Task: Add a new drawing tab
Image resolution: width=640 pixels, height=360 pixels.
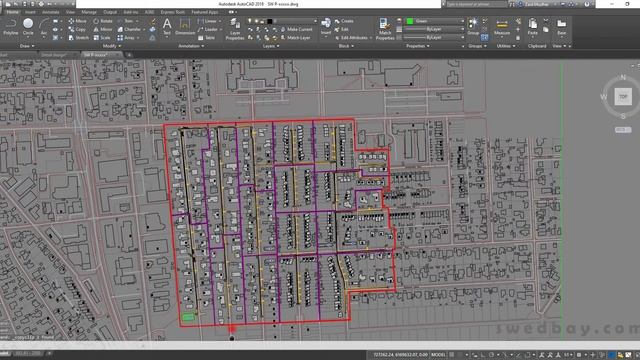Action: point(129,54)
